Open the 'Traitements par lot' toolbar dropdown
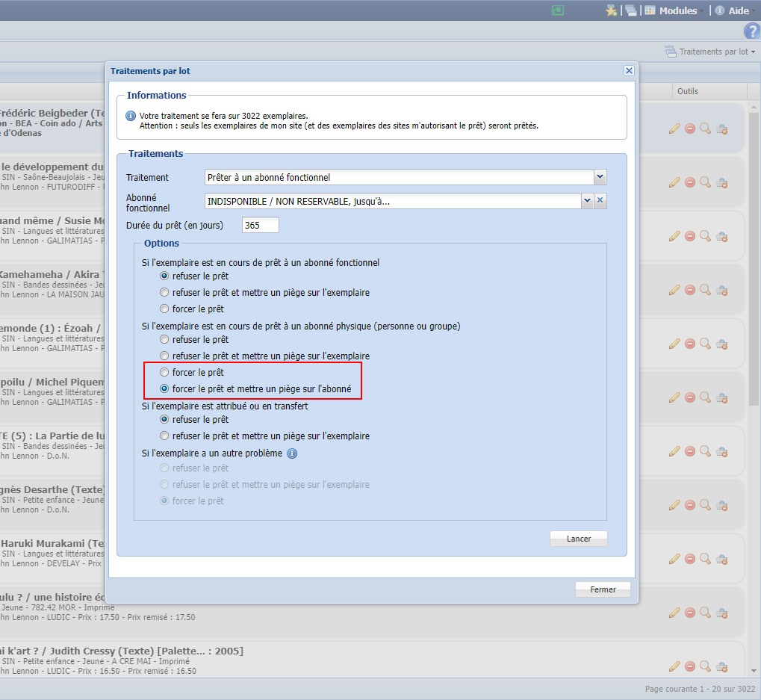The height and width of the screenshot is (700, 761). 709,52
